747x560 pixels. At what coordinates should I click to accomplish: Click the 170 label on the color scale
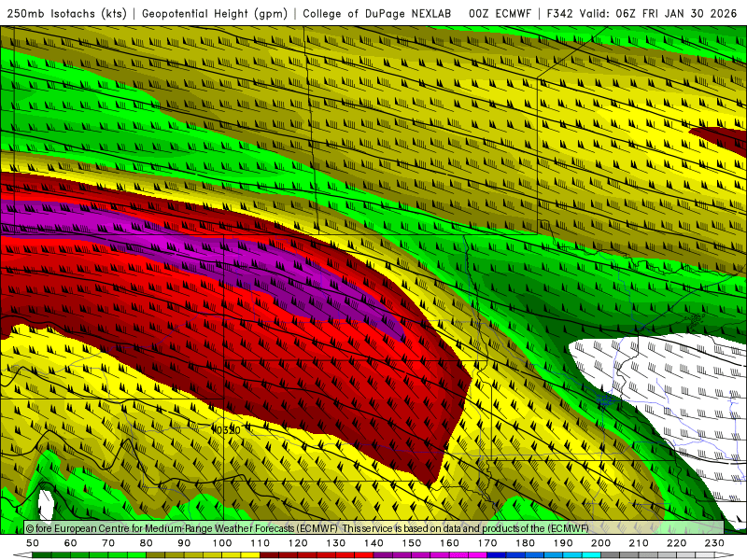[487, 543]
